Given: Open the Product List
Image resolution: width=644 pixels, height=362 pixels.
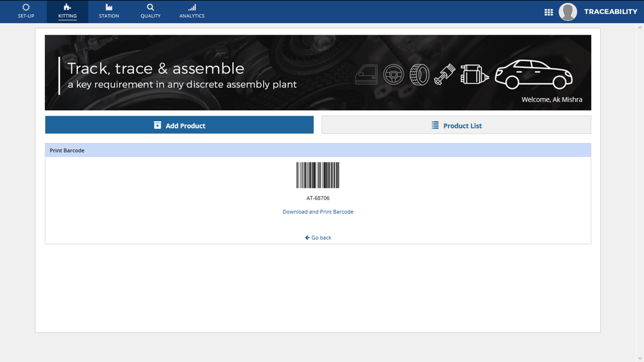Looking at the screenshot, I should pyautogui.click(x=456, y=125).
